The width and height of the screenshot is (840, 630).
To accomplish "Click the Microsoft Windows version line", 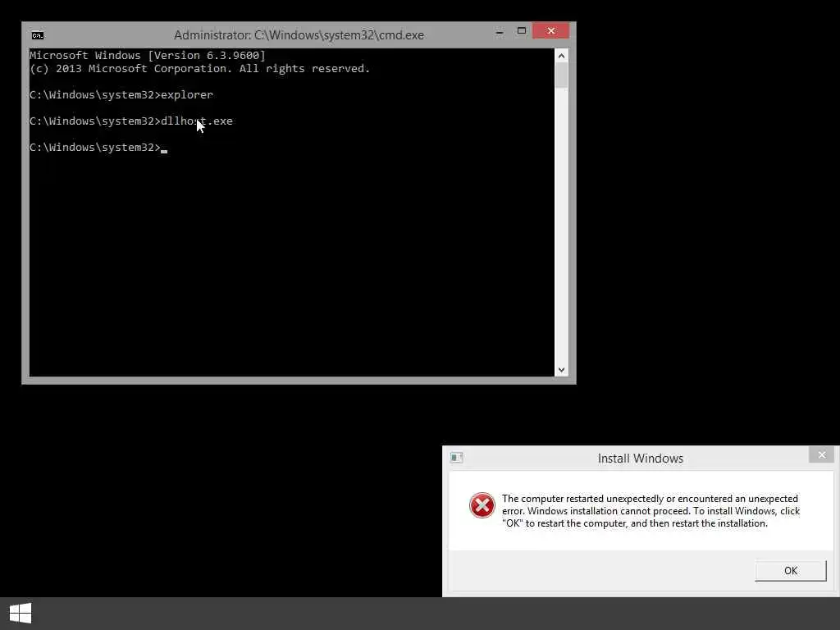I will coord(148,55).
